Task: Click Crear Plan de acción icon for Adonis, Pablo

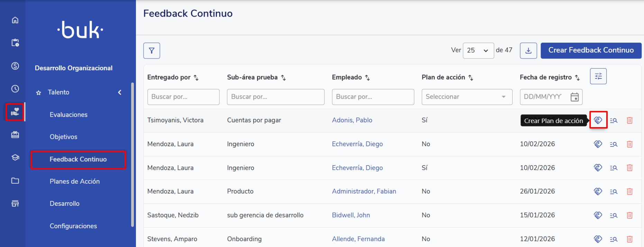Action: point(598,120)
